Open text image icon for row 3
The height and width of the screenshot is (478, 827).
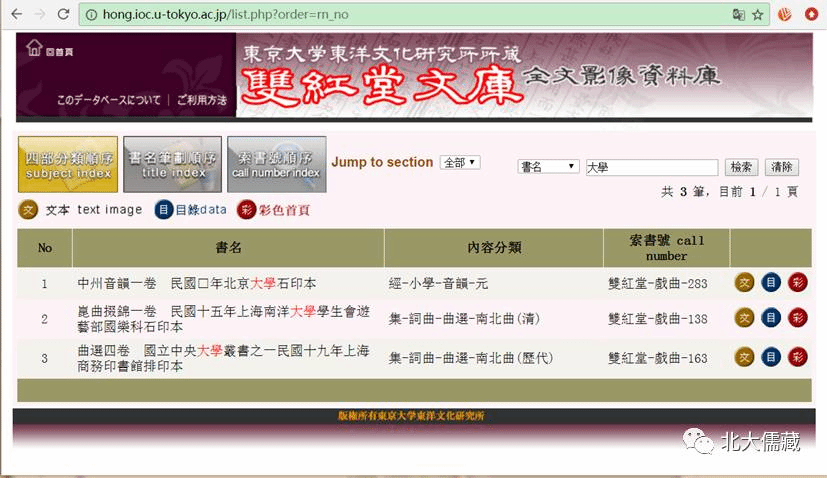coord(745,357)
